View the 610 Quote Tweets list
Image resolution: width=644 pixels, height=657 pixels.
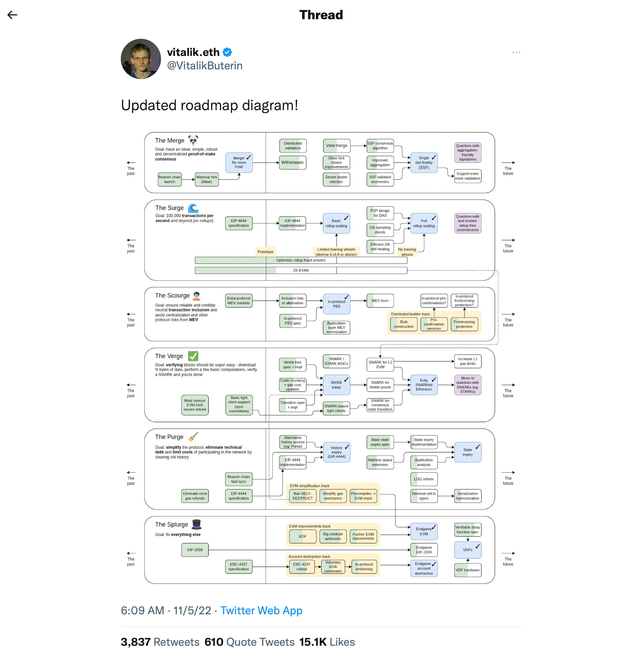(249, 642)
